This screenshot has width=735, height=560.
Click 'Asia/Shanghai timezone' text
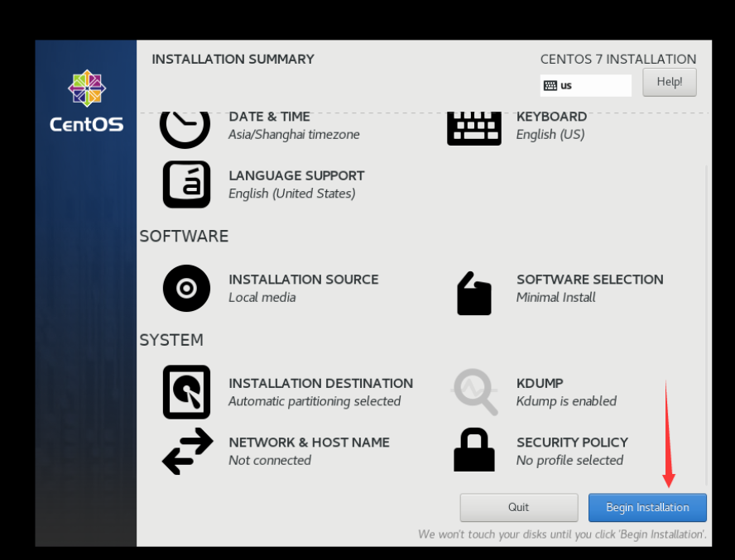tap(294, 135)
